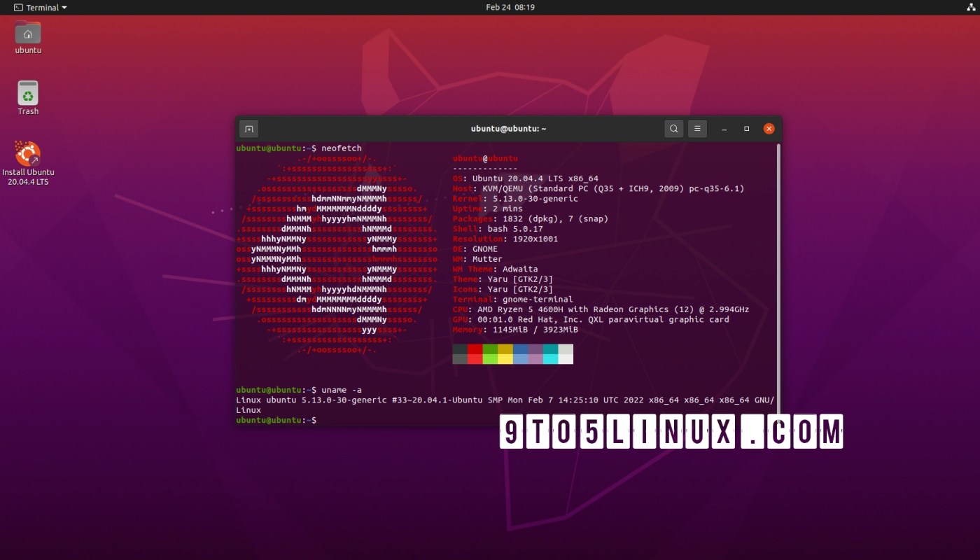This screenshot has width=980, height=560.
Task: Close the terminal with the orange X button
Action: pos(769,129)
